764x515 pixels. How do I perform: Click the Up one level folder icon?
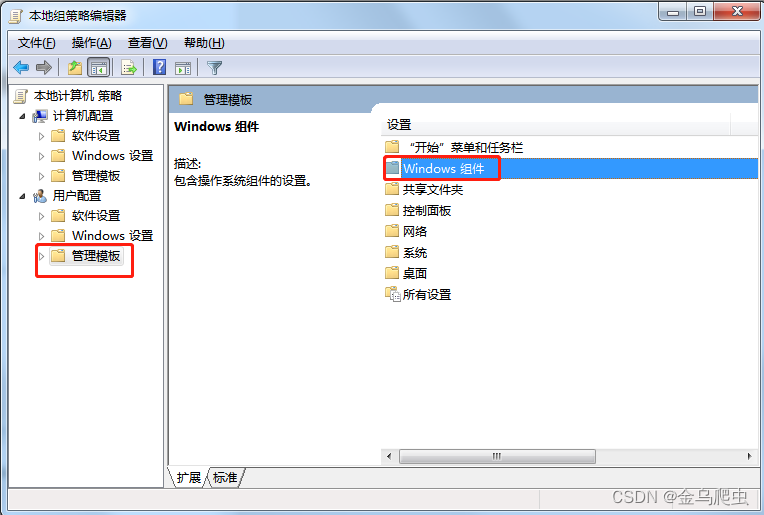coord(75,67)
